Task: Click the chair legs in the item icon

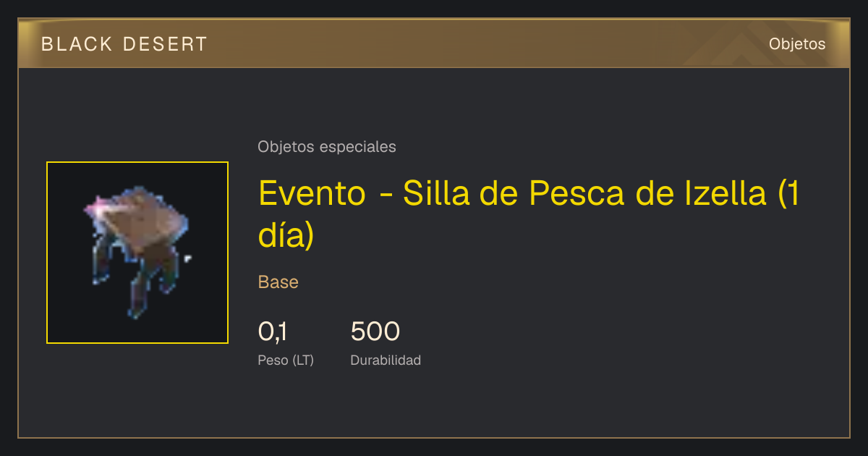Action: pos(137,279)
